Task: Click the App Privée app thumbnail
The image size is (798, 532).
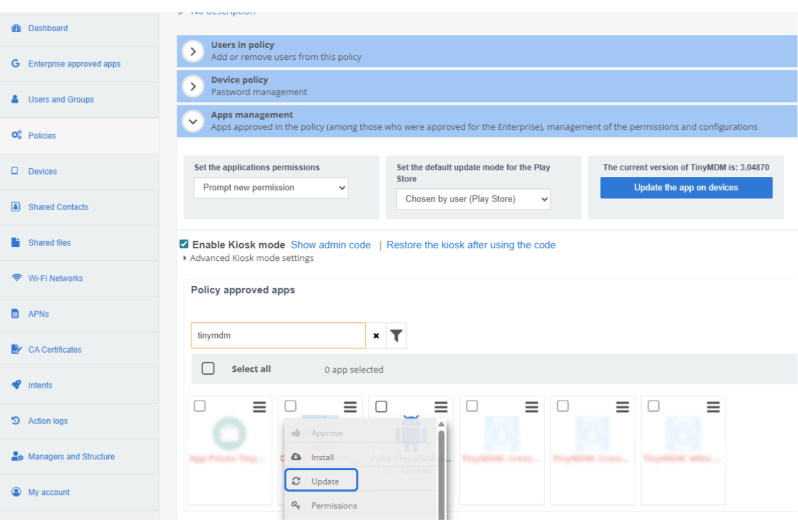Action: (229, 433)
